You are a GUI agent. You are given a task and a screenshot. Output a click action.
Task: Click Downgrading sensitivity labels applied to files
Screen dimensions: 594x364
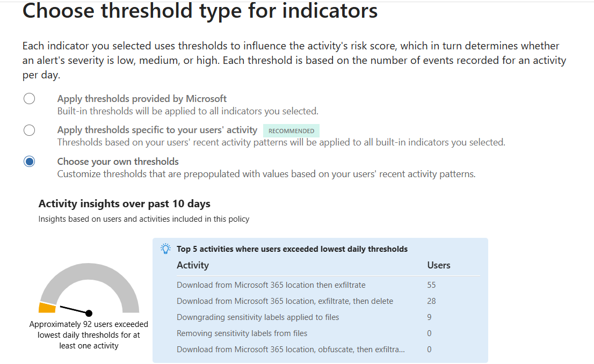pos(258,317)
